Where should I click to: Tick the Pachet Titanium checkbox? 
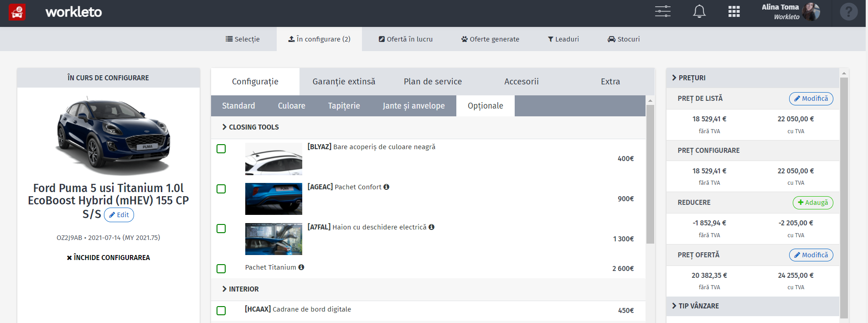[x=221, y=269]
